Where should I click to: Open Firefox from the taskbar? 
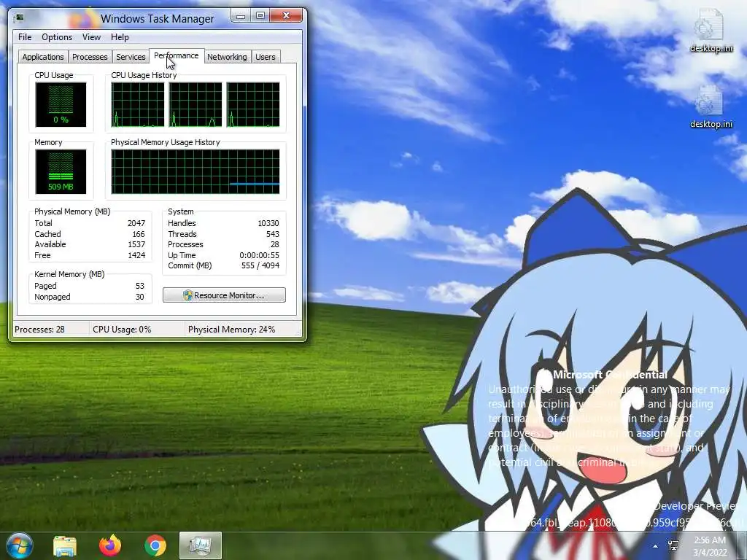(110, 545)
